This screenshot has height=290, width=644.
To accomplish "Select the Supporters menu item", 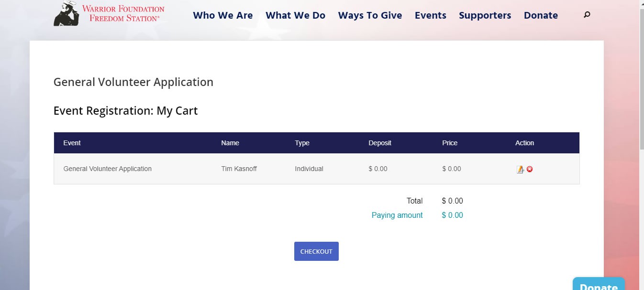I will pyautogui.click(x=485, y=15).
